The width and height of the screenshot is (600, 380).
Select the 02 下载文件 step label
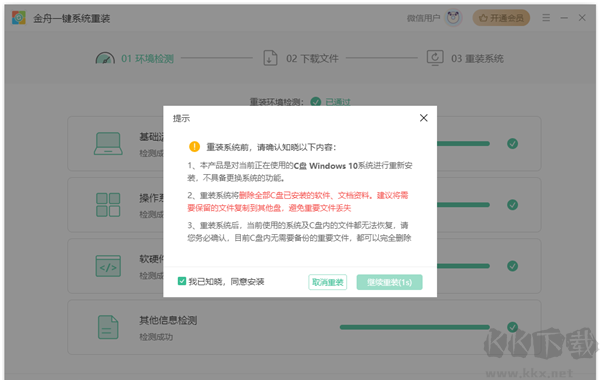coord(312,59)
